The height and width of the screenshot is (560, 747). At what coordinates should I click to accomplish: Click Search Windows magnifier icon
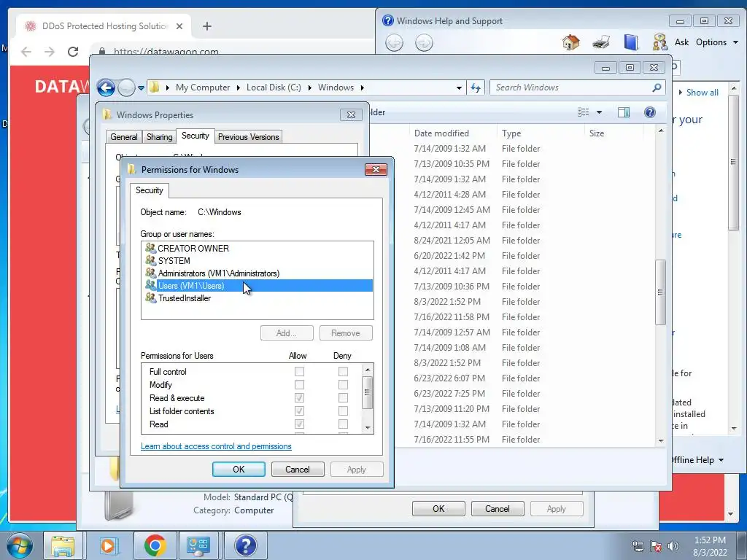657,87
